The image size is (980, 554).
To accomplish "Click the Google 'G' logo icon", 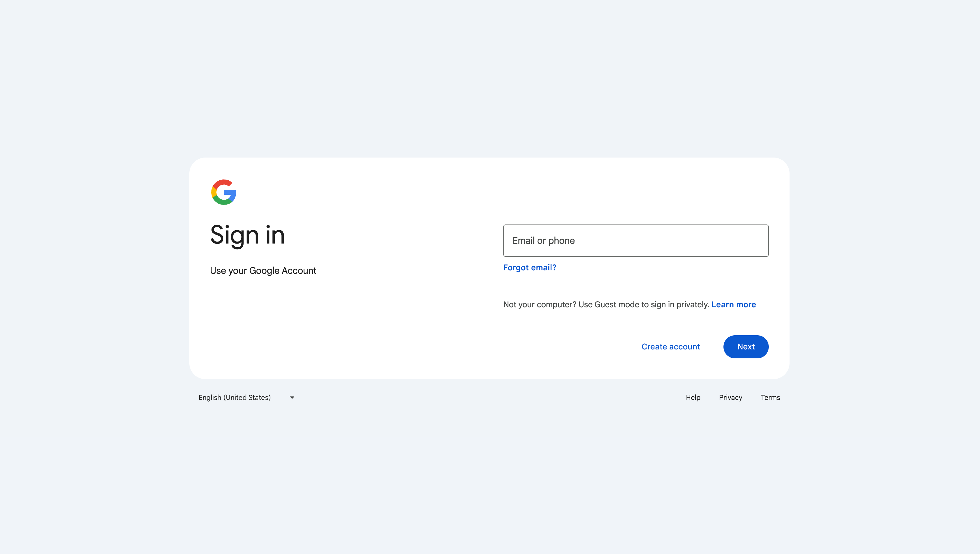I will 223,192.
